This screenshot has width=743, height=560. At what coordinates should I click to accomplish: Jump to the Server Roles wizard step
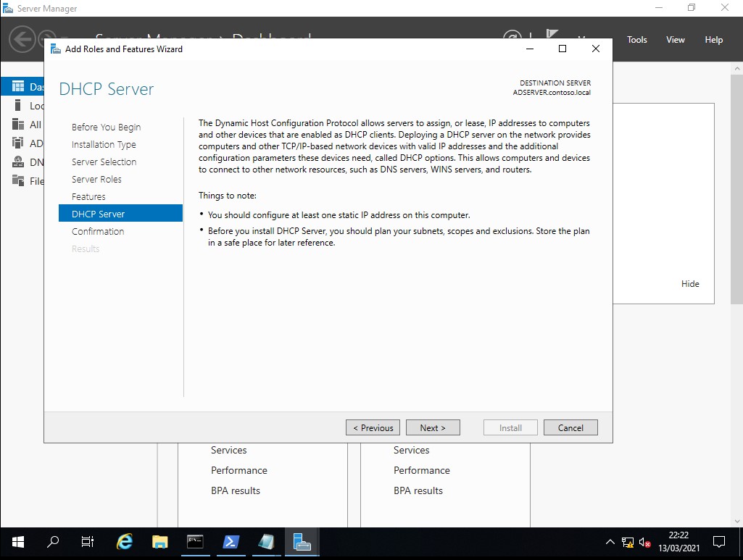[x=96, y=180]
